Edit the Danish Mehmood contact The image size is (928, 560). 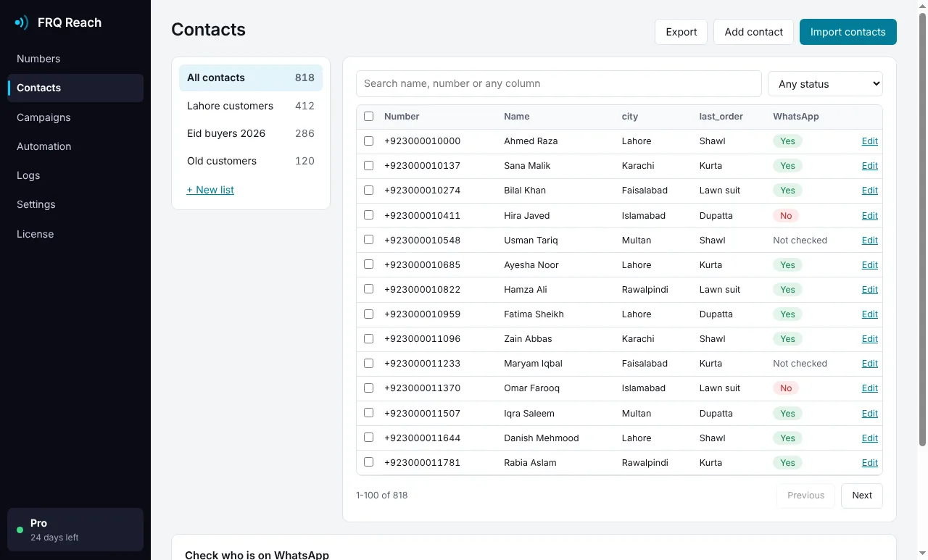click(869, 438)
